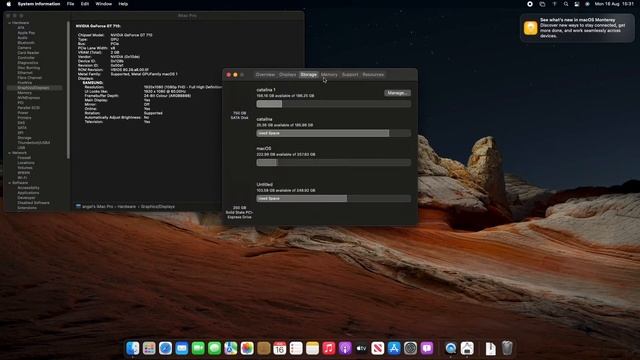Image resolution: width=640 pixels, height=360 pixels.
Task: Click the macOS volume storage usage bar
Action: [x=333, y=162]
